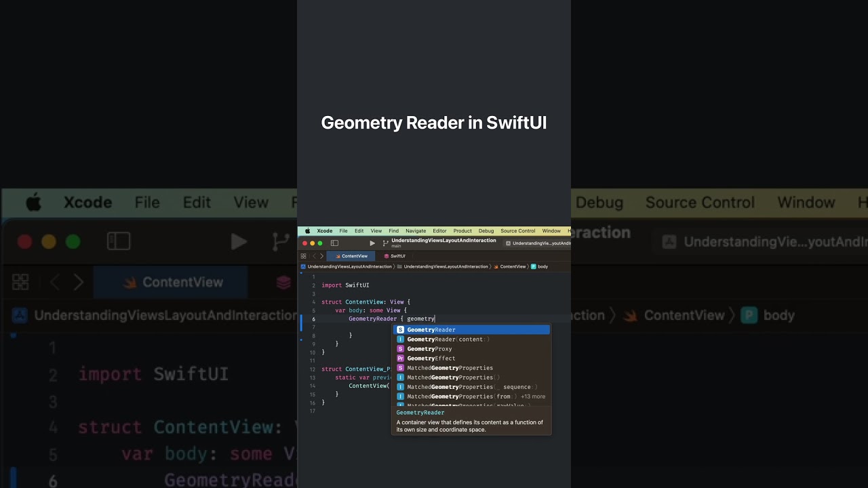The image size is (868, 488).
Task: Open the Editor menu
Action: (439, 231)
